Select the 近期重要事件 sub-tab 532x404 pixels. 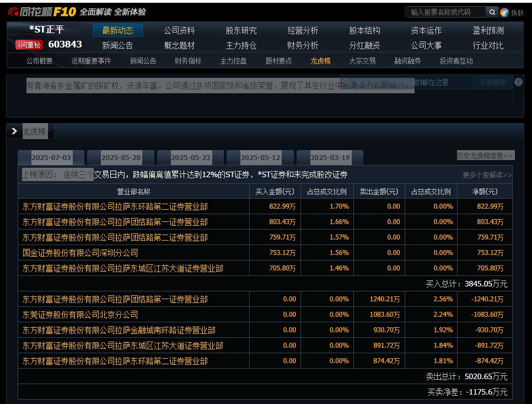91,61
